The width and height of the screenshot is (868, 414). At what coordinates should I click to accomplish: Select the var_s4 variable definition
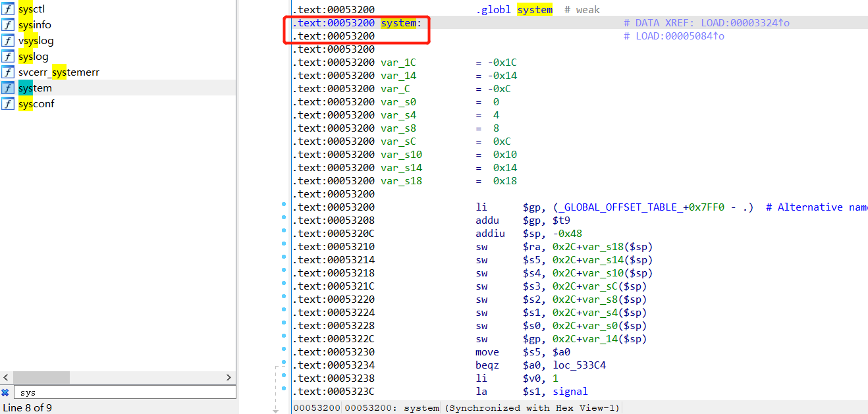click(x=398, y=115)
